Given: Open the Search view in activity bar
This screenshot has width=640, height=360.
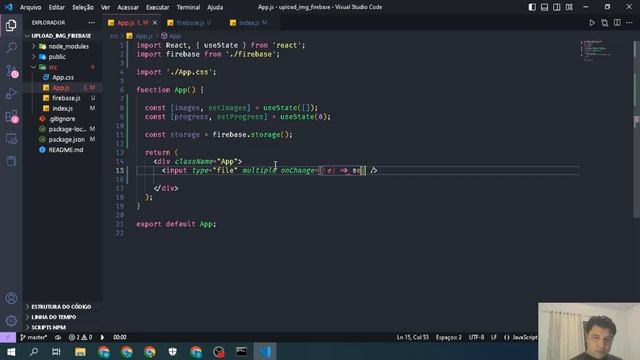Looking at the screenshot, I should [11, 48].
